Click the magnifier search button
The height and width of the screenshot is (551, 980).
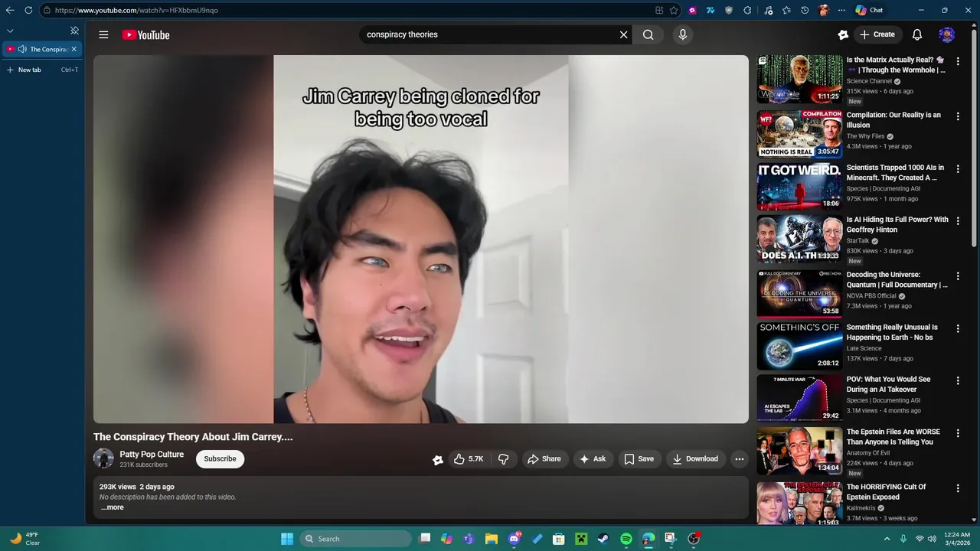pyautogui.click(x=648, y=34)
